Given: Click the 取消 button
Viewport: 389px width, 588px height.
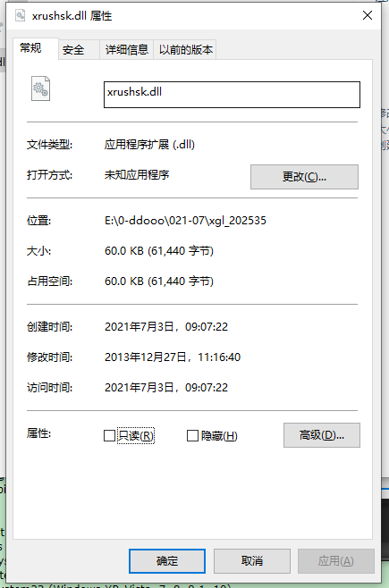Looking at the screenshot, I should (x=251, y=561).
